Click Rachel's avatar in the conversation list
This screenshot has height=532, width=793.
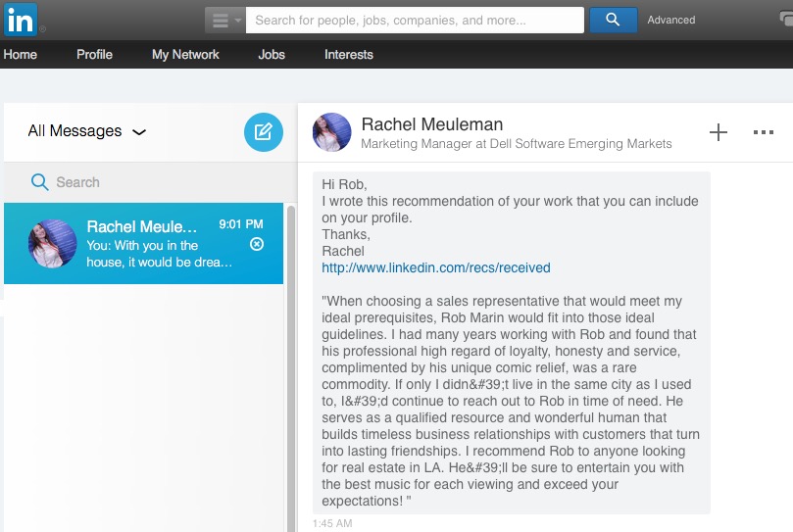[53, 244]
